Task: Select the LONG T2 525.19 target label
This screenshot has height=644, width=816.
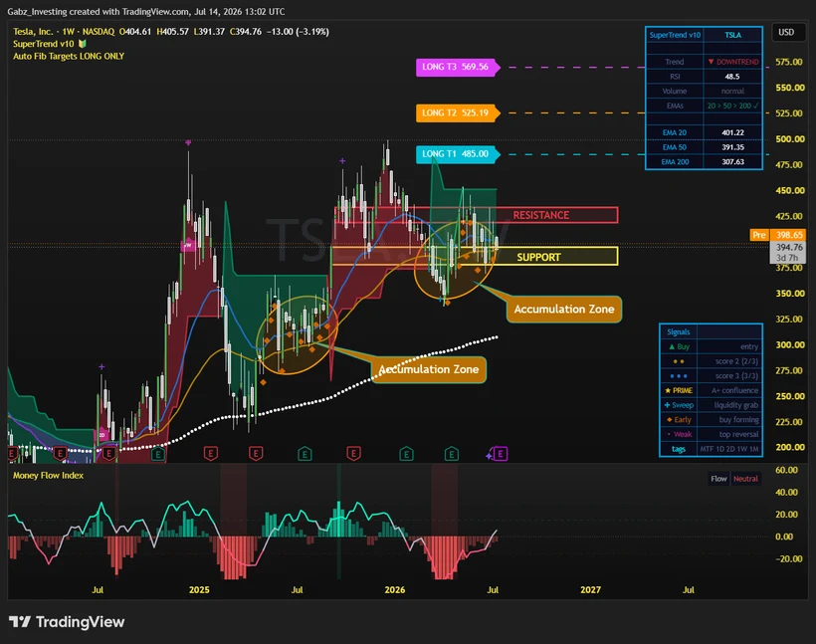Action: [456, 112]
